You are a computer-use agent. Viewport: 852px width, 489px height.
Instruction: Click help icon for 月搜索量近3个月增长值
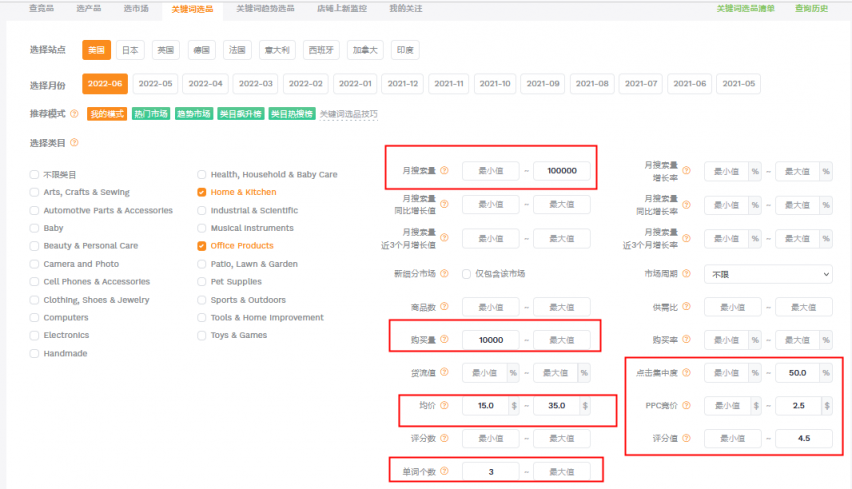444,237
